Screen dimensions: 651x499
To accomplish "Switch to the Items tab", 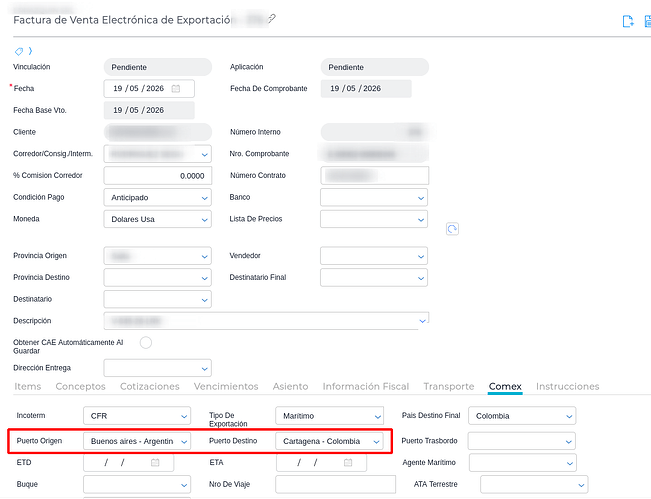I will [28, 386].
